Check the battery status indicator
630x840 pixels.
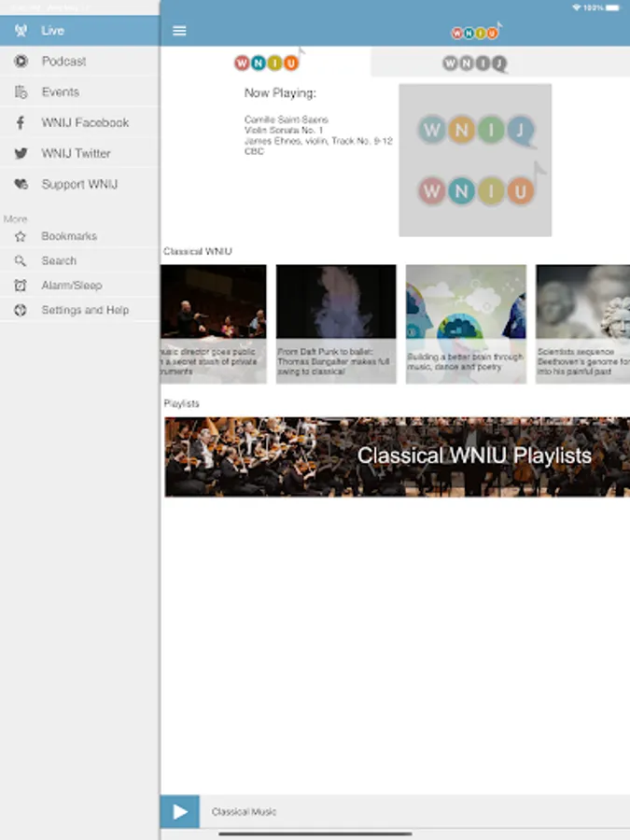click(x=611, y=7)
